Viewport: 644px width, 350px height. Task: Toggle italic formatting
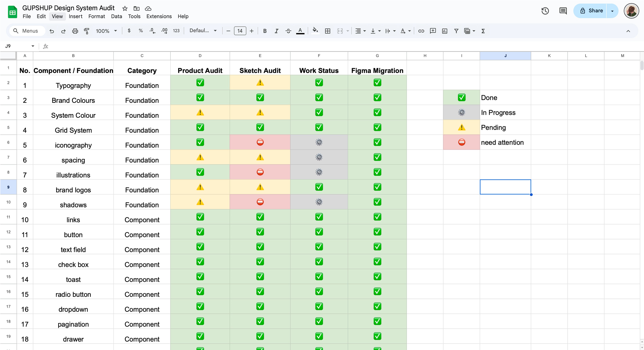pyautogui.click(x=276, y=31)
